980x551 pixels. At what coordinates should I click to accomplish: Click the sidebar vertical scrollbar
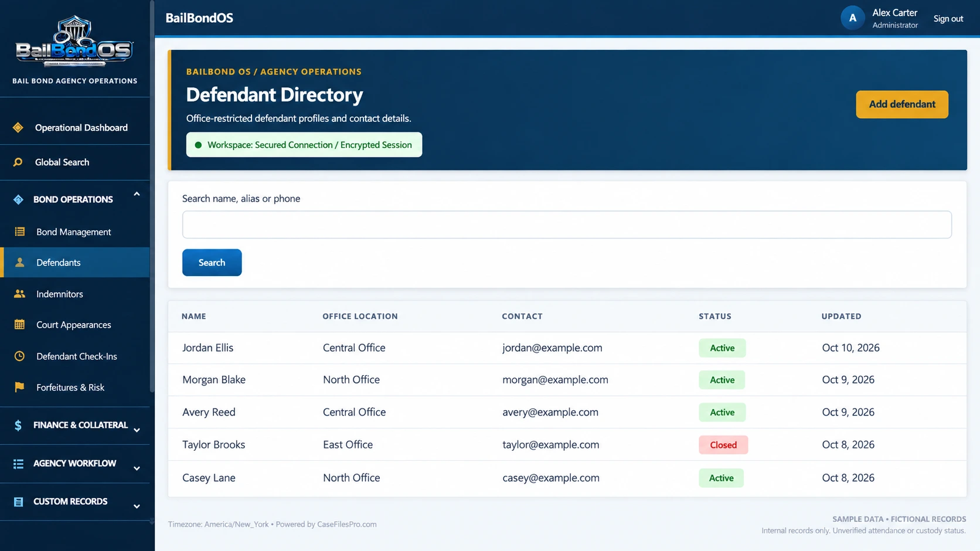(152, 196)
